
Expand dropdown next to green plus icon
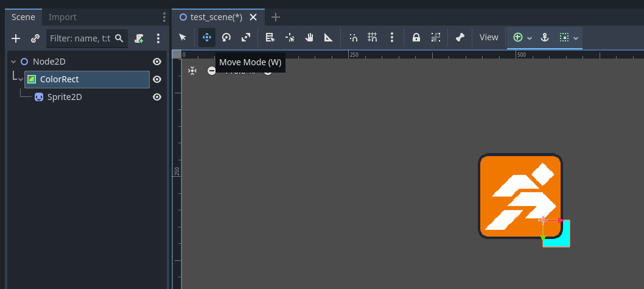[x=530, y=38]
